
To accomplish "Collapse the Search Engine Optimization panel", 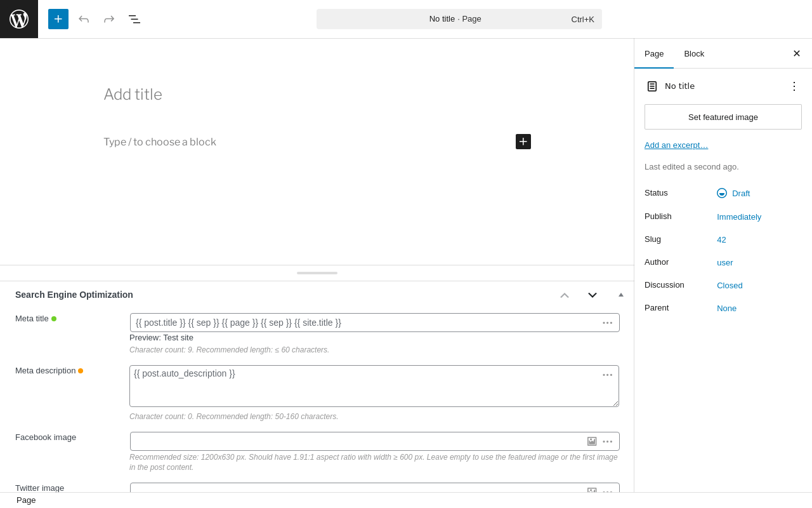I will [621, 295].
